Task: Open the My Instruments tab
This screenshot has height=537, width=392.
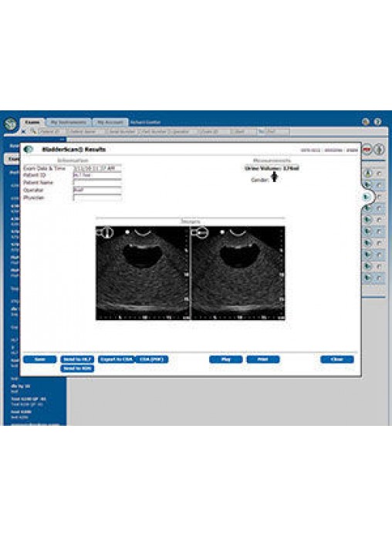Action: pos(68,122)
